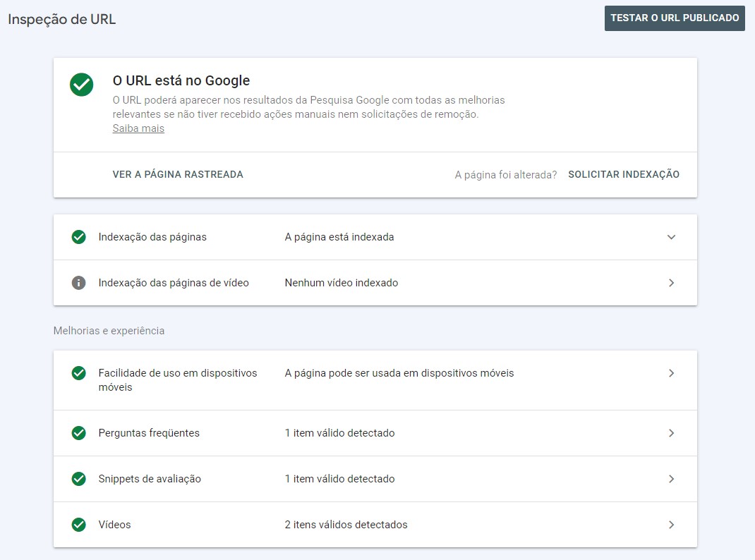Click green check icon beside Facilidade de uso
Viewport: 755px width, 560px height.
(x=79, y=373)
